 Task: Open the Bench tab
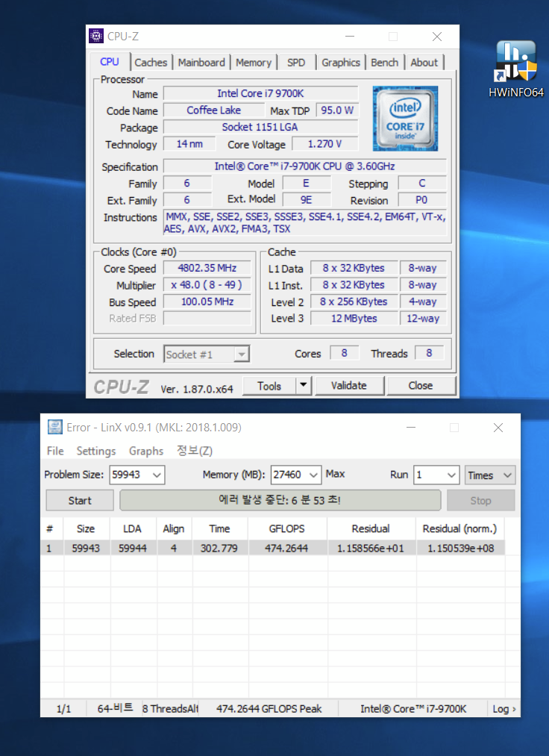(385, 63)
